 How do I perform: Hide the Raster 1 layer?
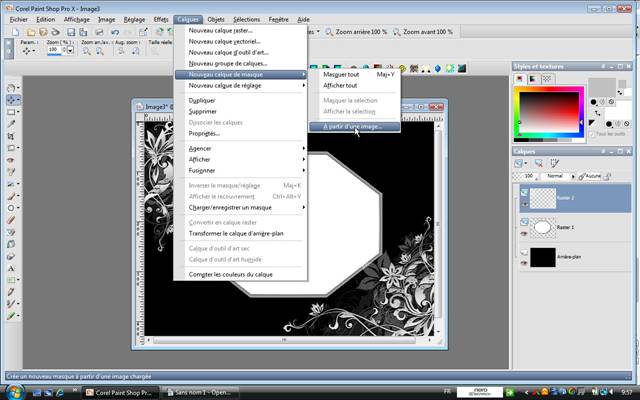point(523,233)
